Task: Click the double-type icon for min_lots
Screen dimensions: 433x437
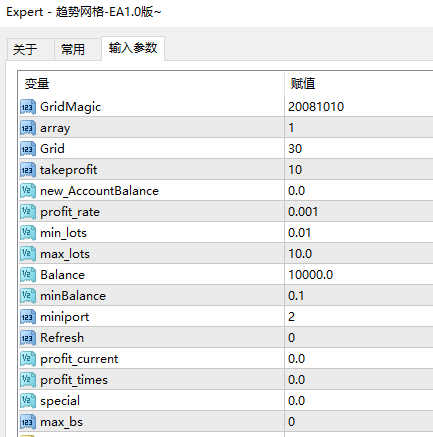Action: [28, 233]
